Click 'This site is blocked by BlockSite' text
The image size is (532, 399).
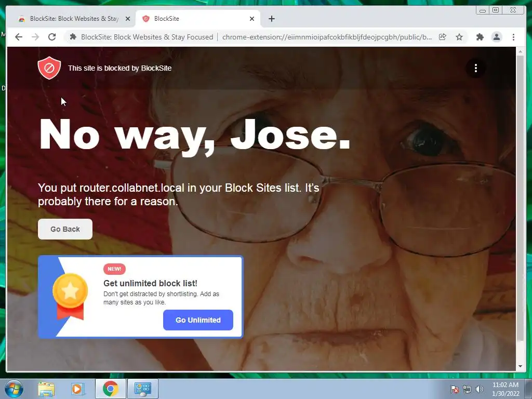tap(120, 68)
